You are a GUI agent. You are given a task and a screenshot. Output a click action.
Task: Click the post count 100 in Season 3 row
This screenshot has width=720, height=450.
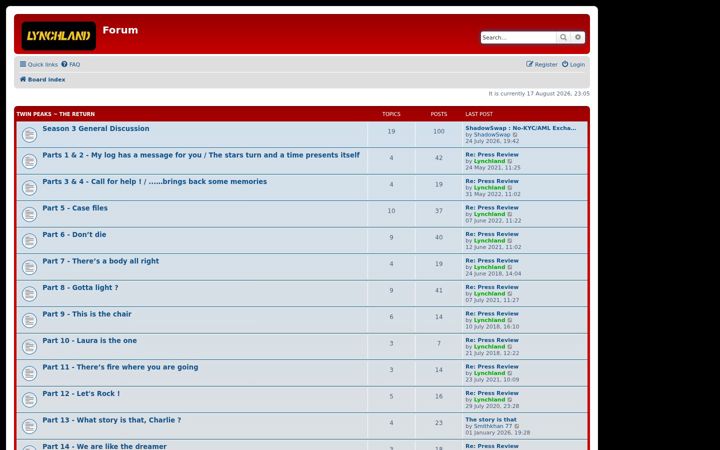point(439,132)
